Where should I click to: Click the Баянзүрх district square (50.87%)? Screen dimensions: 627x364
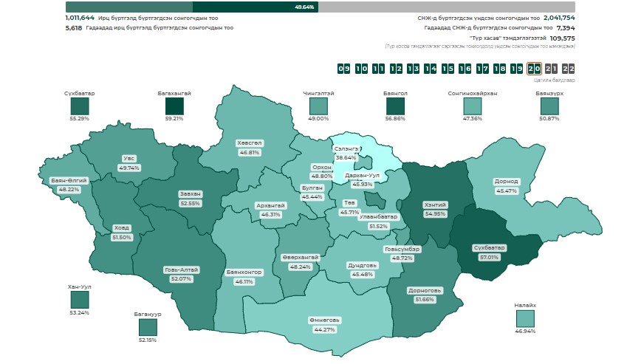(549, 106)
